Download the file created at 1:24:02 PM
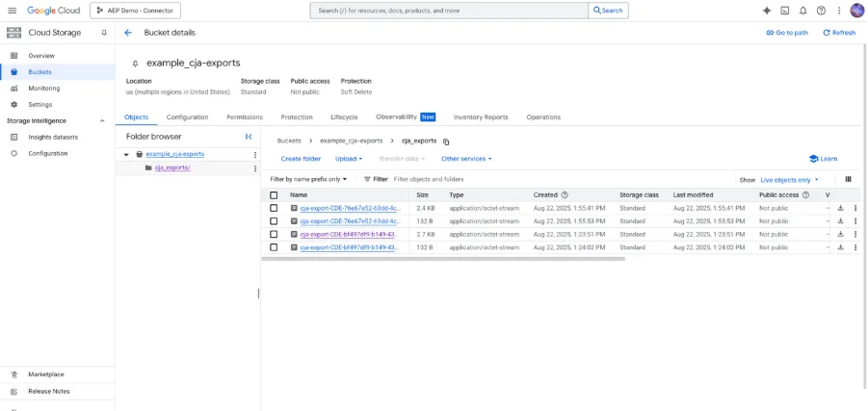The height and width of the screenshot is (411, 868). pyautogui.click(x=840, y=247)
